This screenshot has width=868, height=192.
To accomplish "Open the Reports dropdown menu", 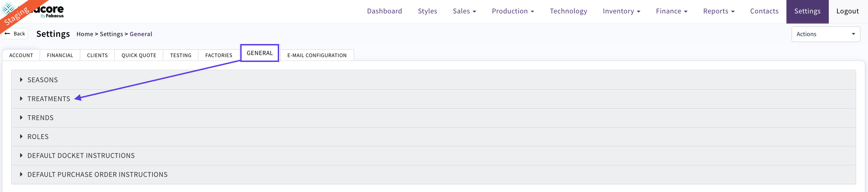I will pyautogui.click(x=719, y=11).
